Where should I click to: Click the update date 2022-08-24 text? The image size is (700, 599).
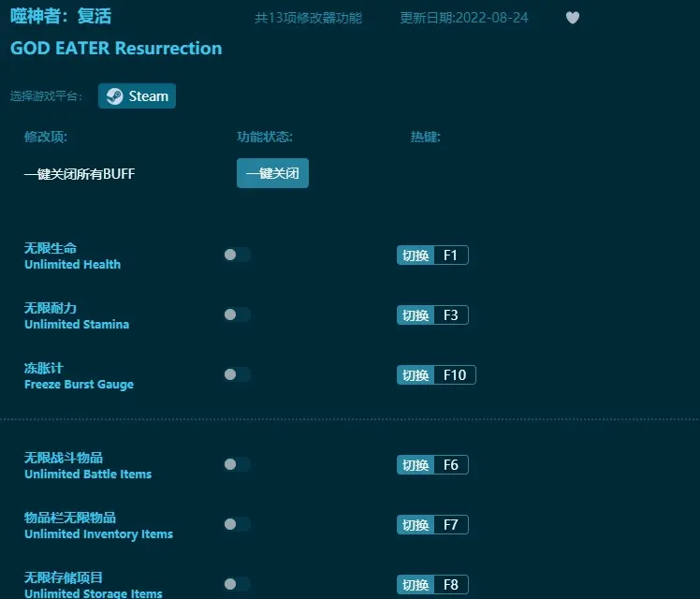click(464, 18)
